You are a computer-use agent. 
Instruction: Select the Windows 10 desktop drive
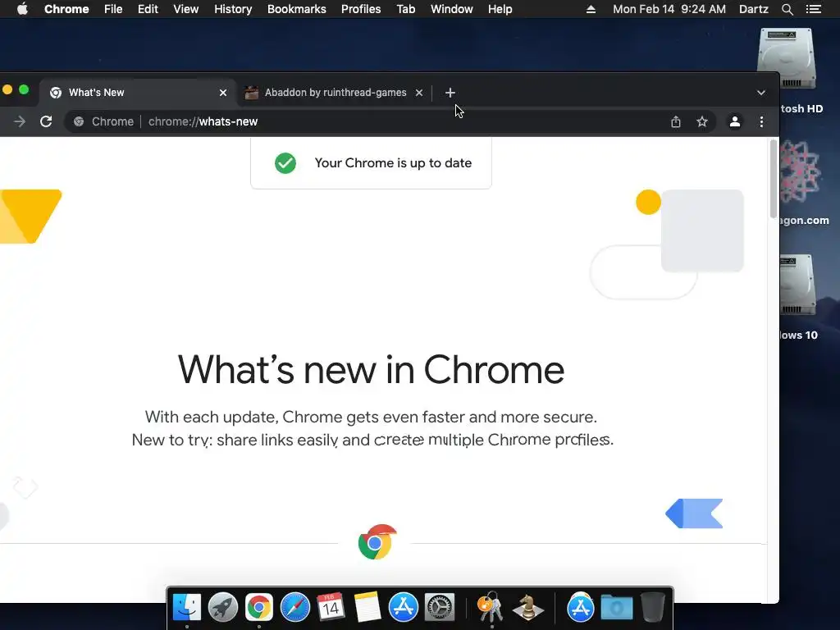coord(798,286)
